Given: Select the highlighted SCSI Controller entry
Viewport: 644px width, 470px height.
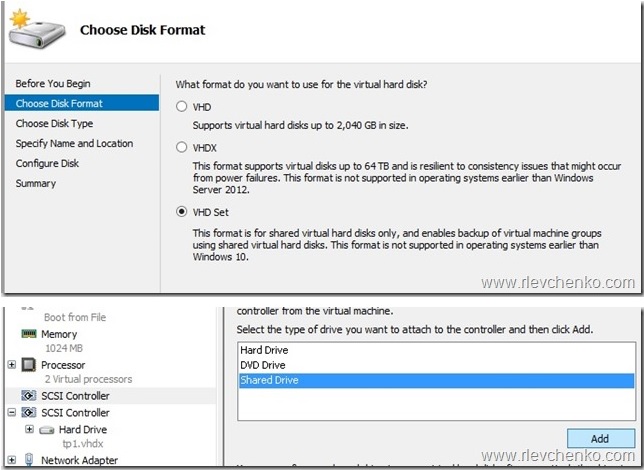Looking at the screenshot, I should coord(76,396).
